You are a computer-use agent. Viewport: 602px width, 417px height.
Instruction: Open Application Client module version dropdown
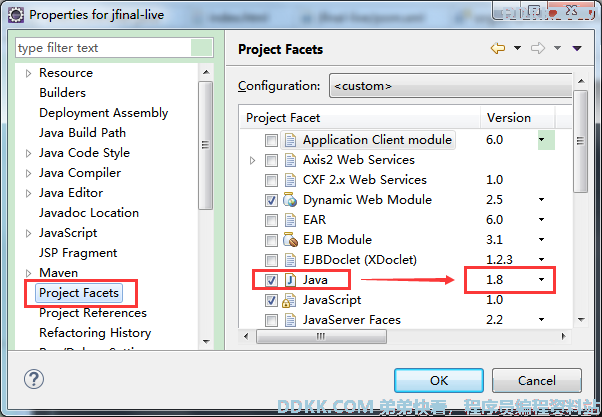pos(541,140)
